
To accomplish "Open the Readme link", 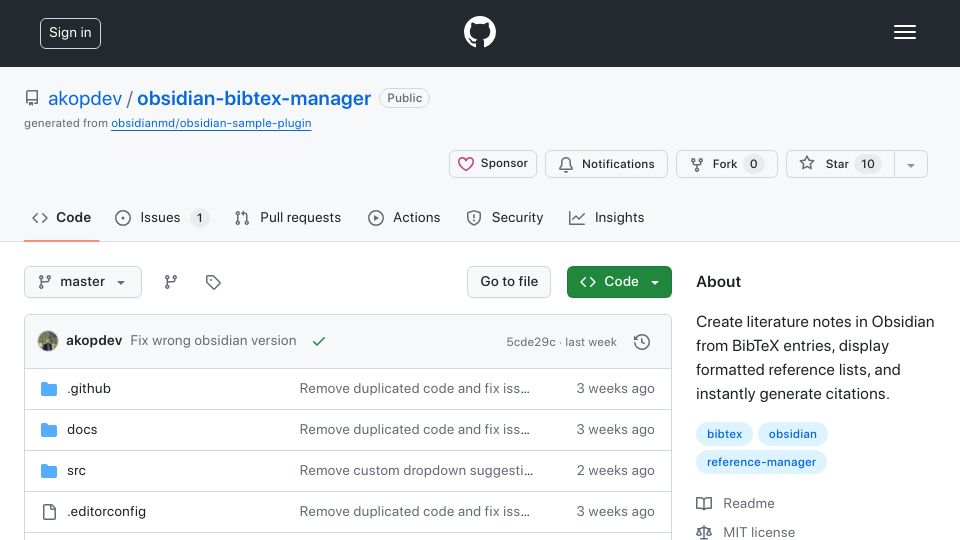I will tap(735, 503).
